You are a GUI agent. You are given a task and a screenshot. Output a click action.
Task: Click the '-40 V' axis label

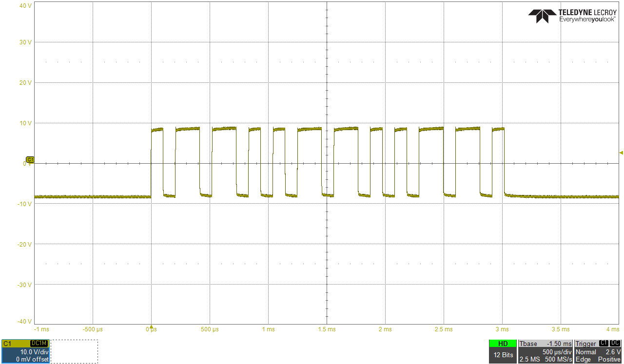click(x=25, y=322)
